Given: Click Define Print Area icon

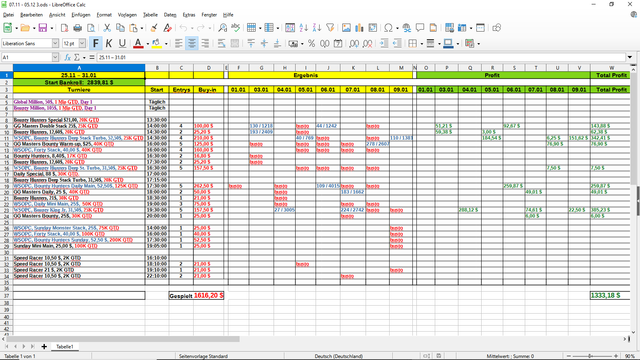Looking at the screenshot, I should (449, 28).
